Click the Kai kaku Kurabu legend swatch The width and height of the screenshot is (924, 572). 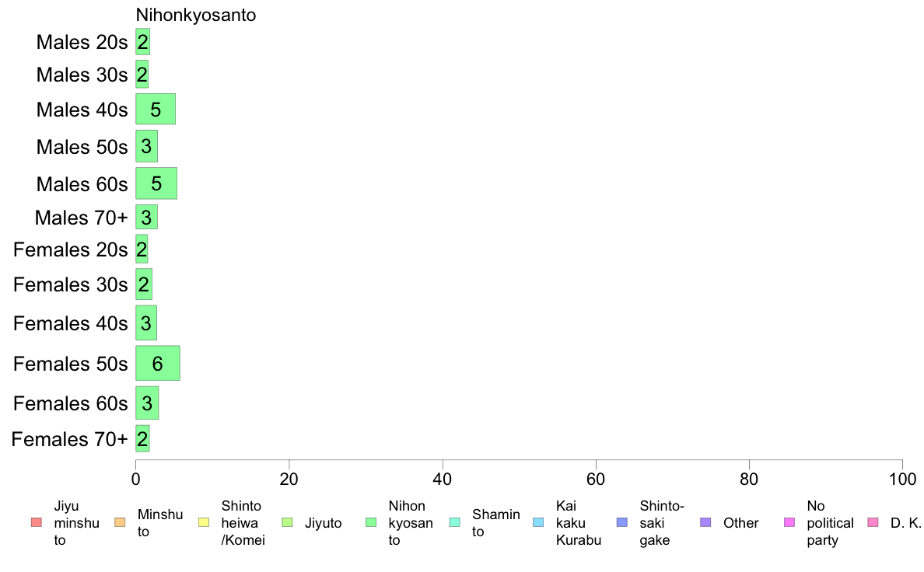[x=538, y=522]
